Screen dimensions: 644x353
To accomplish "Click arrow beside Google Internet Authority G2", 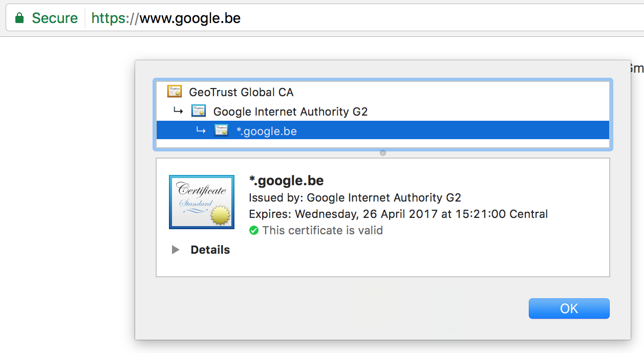I will click(178, 111).
